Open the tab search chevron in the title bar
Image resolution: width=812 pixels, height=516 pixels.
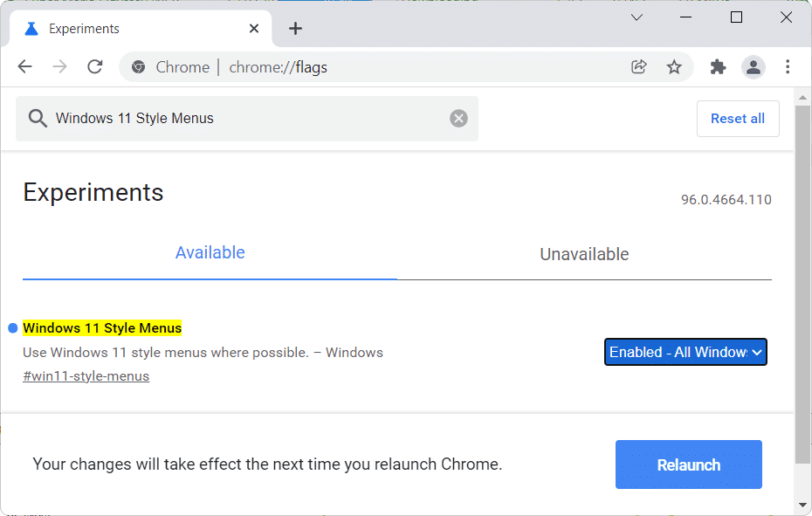[637, 17]
